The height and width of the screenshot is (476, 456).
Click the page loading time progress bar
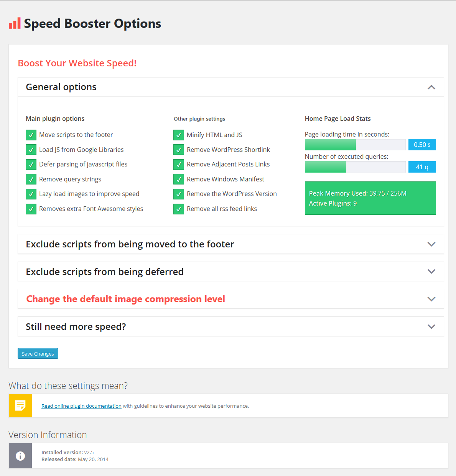tap(355, 145)
